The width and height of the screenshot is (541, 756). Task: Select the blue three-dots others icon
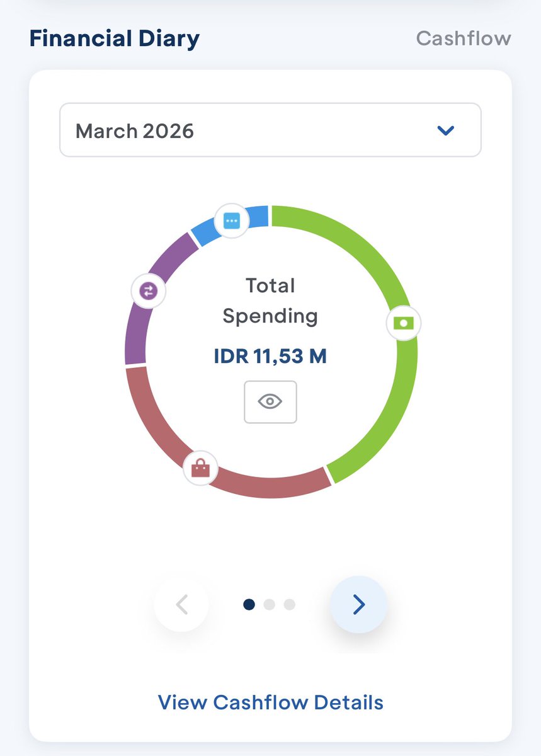232,221
